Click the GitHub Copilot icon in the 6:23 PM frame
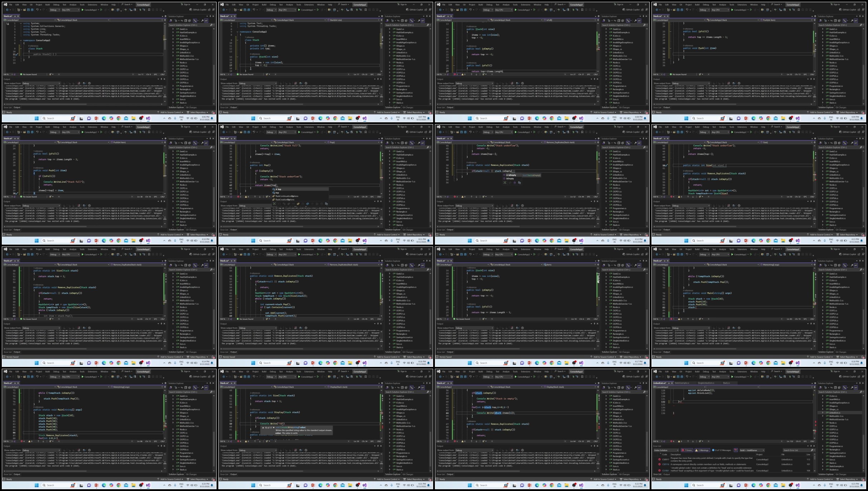 840,377
